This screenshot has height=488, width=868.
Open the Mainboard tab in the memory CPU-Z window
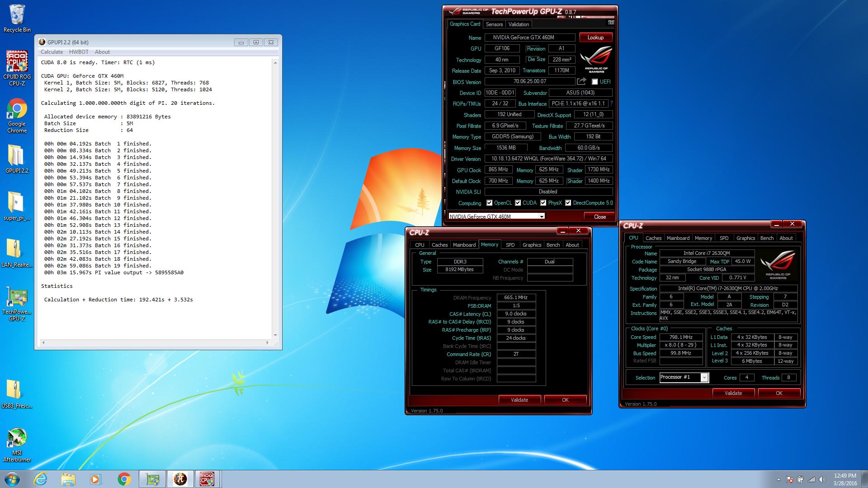[464, 245]
